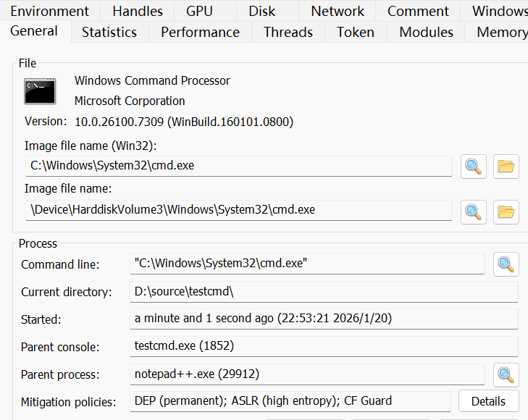Open the Modules tab
This screenshot has width=528, height=420.
[x=426, y=32]
